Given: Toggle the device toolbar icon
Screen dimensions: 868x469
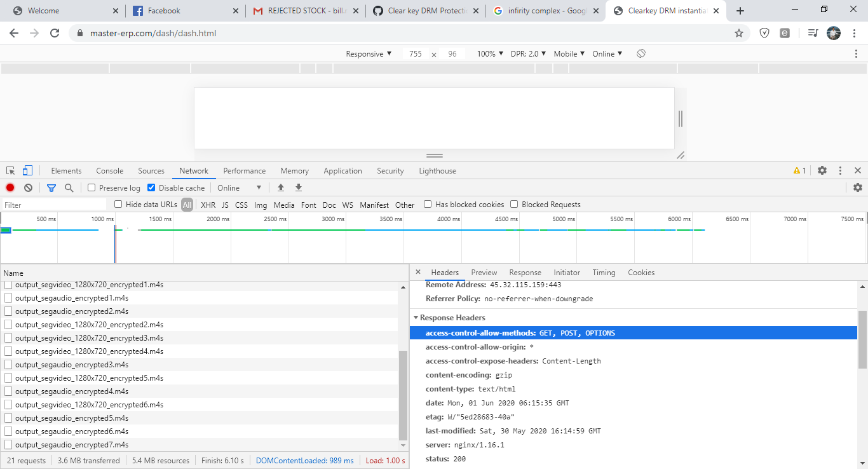Looking at the screenshot, I should (27, 170).
